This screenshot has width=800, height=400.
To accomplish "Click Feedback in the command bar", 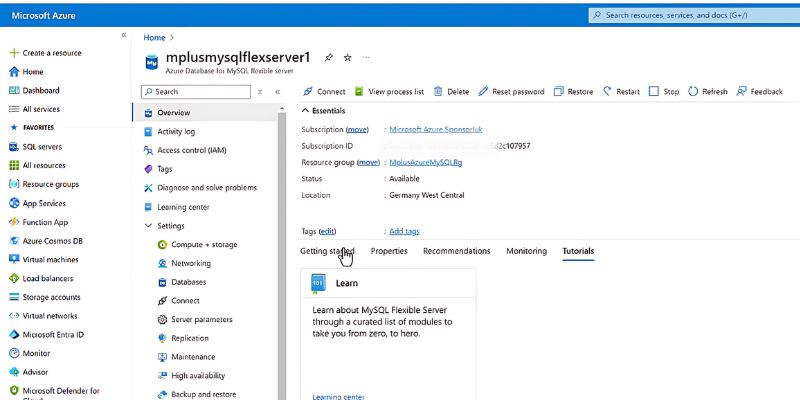I will 760,92.
